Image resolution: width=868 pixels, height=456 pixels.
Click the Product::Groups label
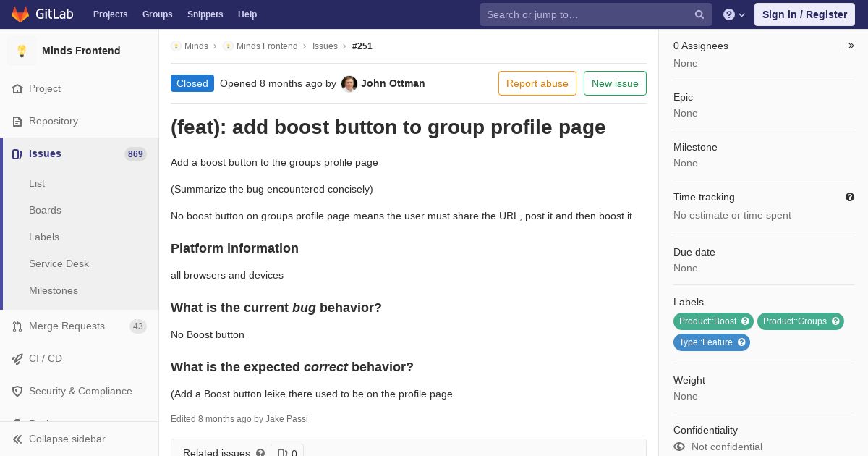click(x=794, y=321)
